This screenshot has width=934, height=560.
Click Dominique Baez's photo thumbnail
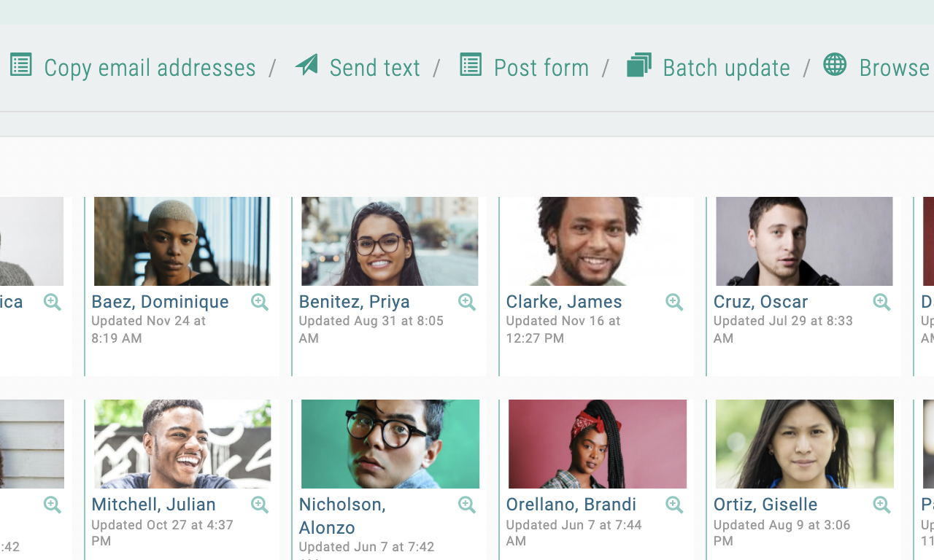pos(182,241)
